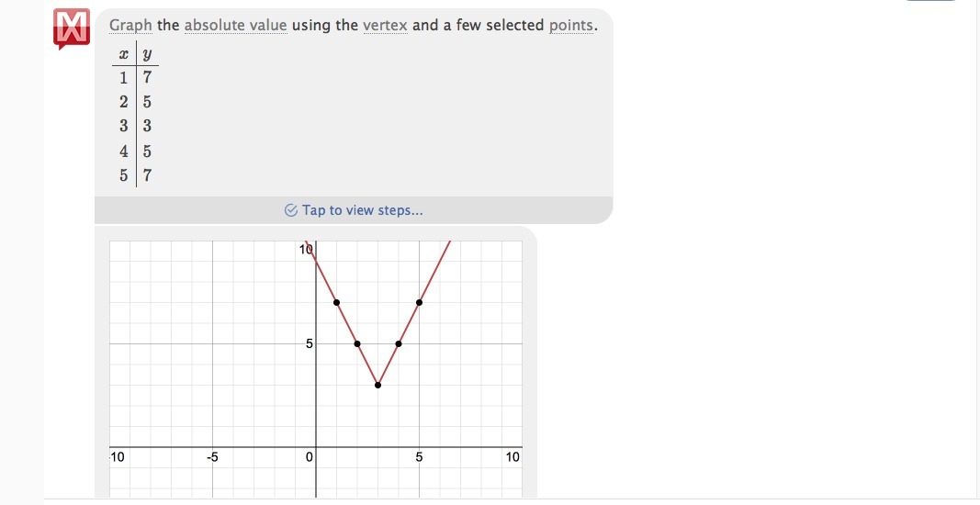Click the x-axis label '-5' on the graph
980x505 pixels.
pos(212,456)
